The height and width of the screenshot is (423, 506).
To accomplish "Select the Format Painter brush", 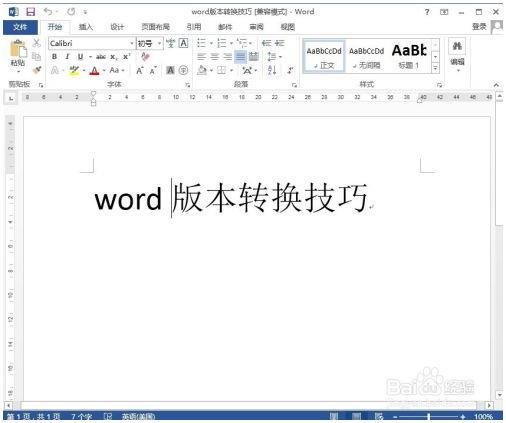I will click(37, 70).
